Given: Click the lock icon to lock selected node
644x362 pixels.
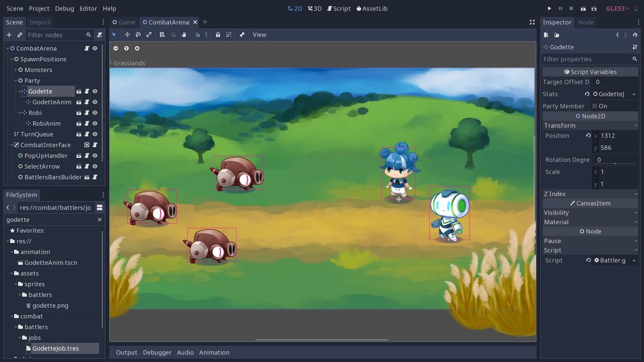Looking at the screenshot, I should click(x=217, y=34).
